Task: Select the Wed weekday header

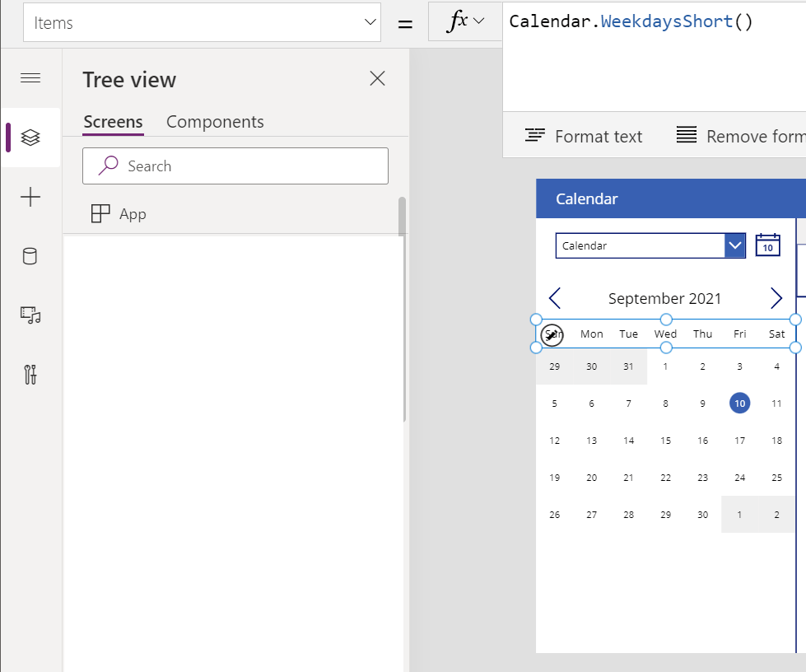Action: click(666, 334)
